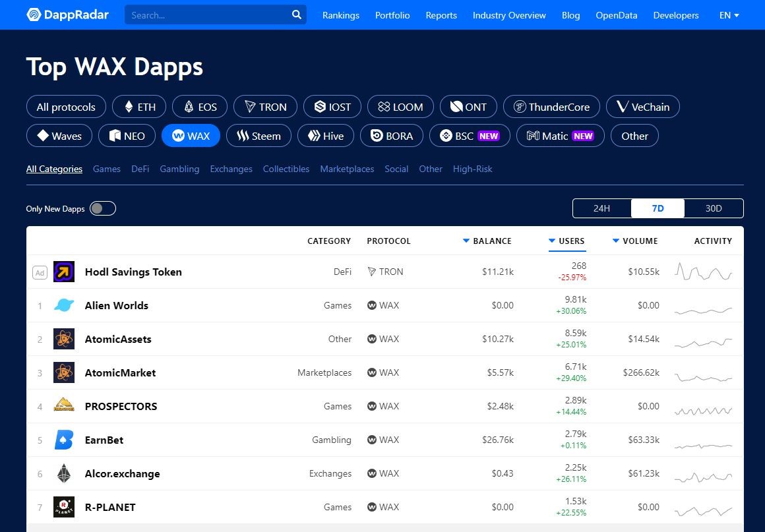
Task: Sort table by VOLUME column
Action: pos(634,241)
